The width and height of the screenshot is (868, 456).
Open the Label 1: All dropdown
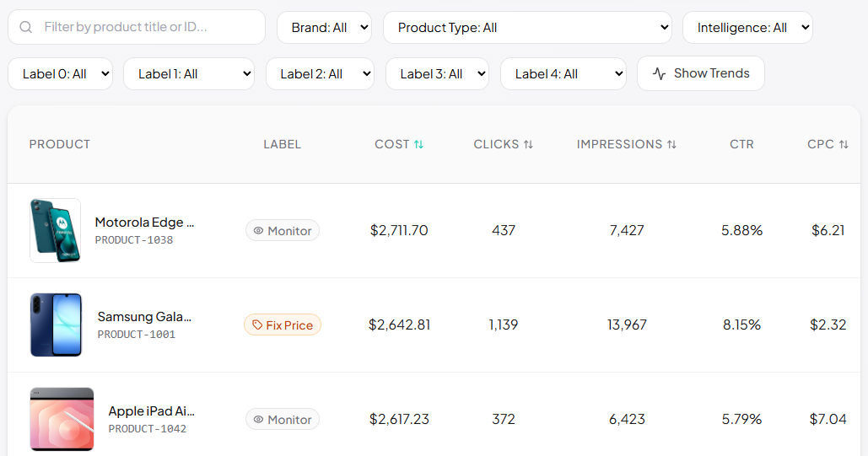coord(189,74)
